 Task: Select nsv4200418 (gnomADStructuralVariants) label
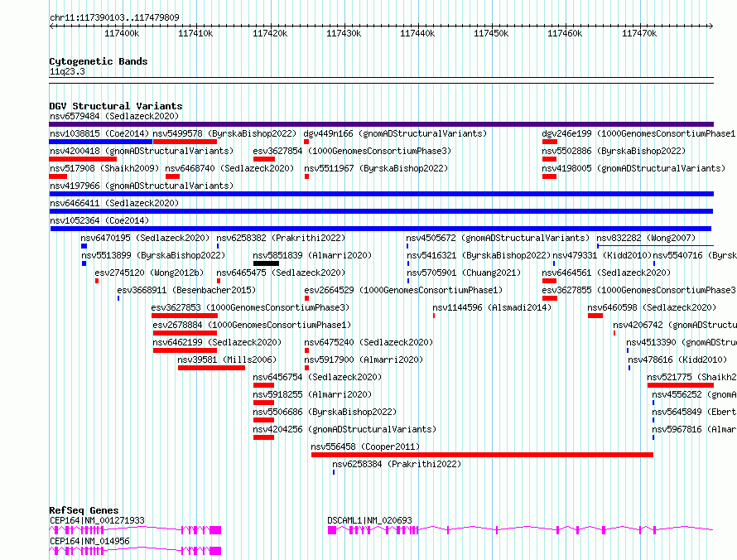[142, 151]
